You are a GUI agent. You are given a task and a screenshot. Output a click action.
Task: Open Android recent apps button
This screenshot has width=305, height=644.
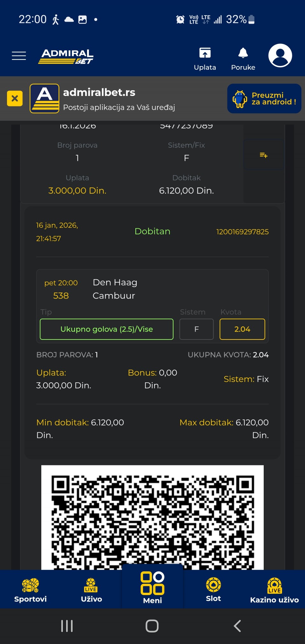point(67,626)
